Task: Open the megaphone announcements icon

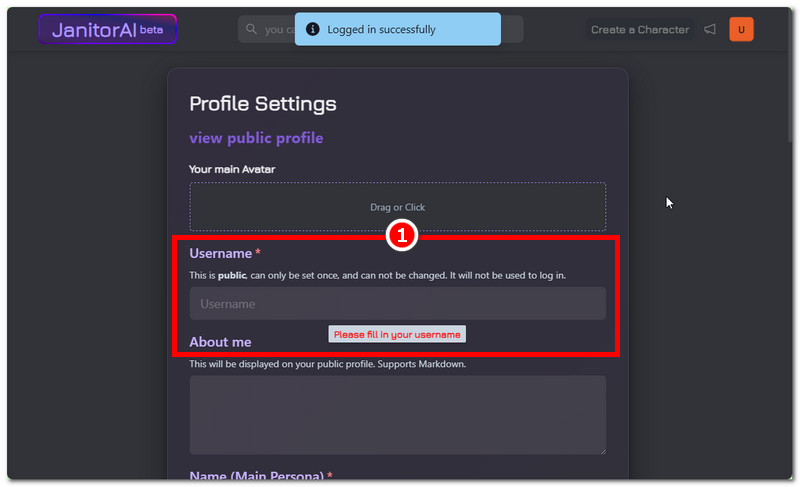Action: [710, 30]
